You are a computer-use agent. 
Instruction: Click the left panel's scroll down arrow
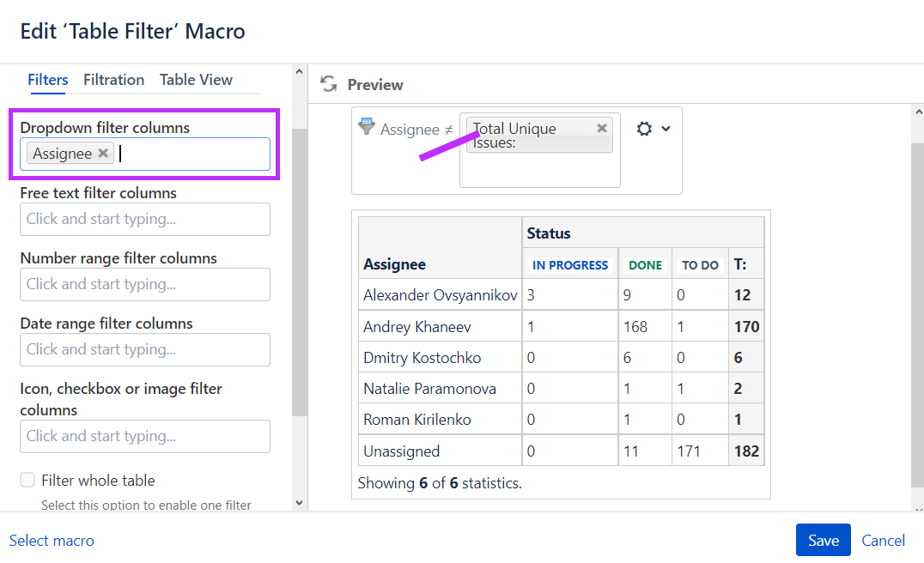[300, 502]
